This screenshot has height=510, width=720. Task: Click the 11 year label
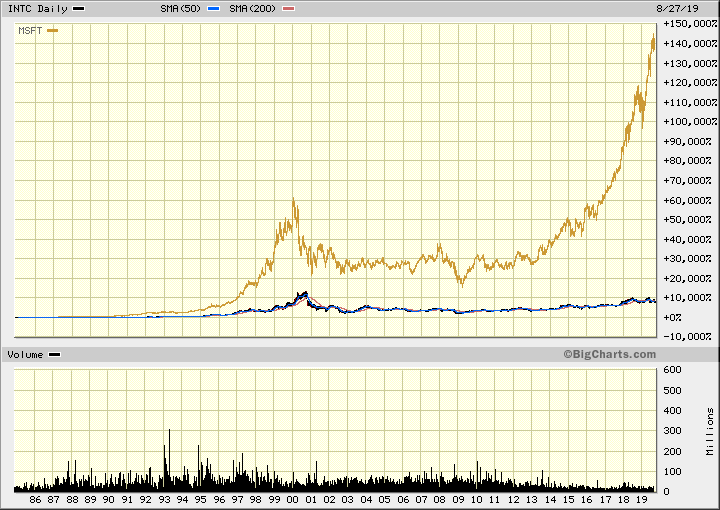coord(494,500)
